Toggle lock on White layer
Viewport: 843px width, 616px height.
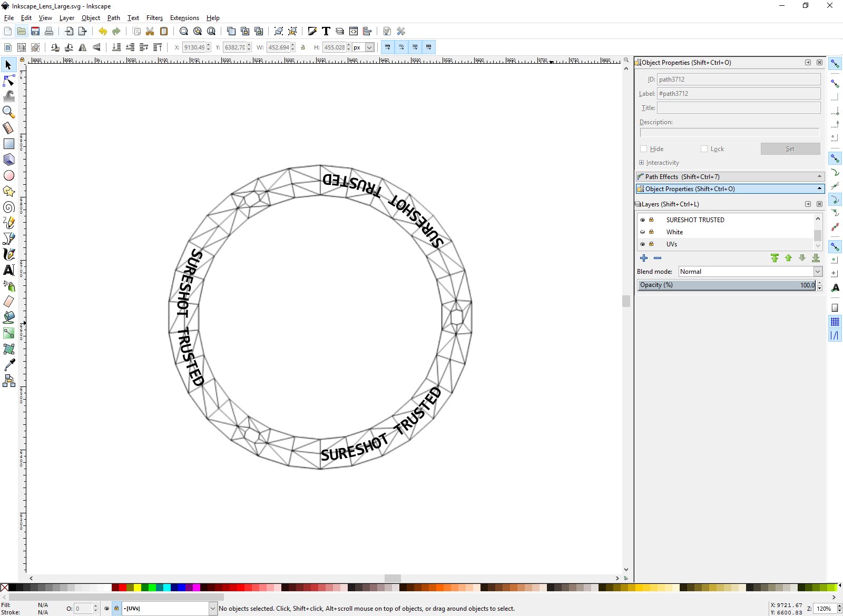[x=651, y=232]
